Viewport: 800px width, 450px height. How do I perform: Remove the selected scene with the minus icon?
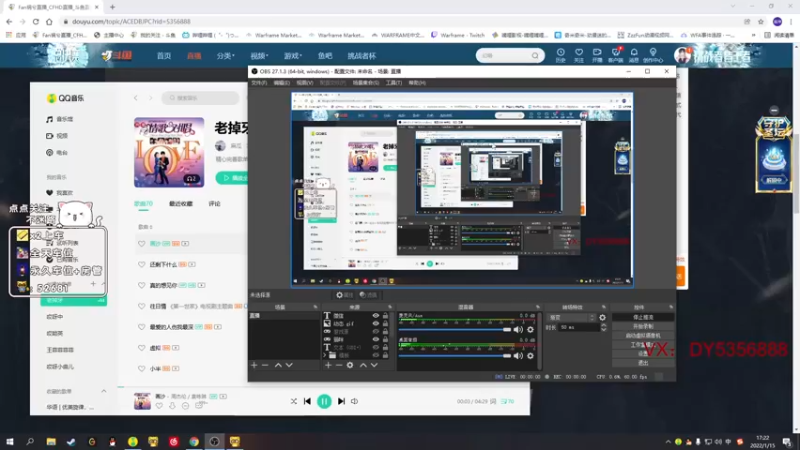click(265, 365)
